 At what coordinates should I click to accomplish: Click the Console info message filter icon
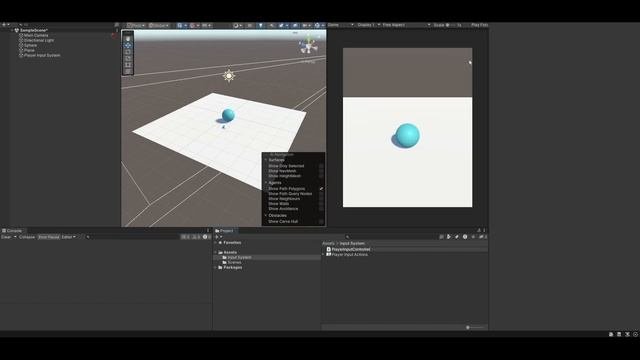tap(185, 237)
